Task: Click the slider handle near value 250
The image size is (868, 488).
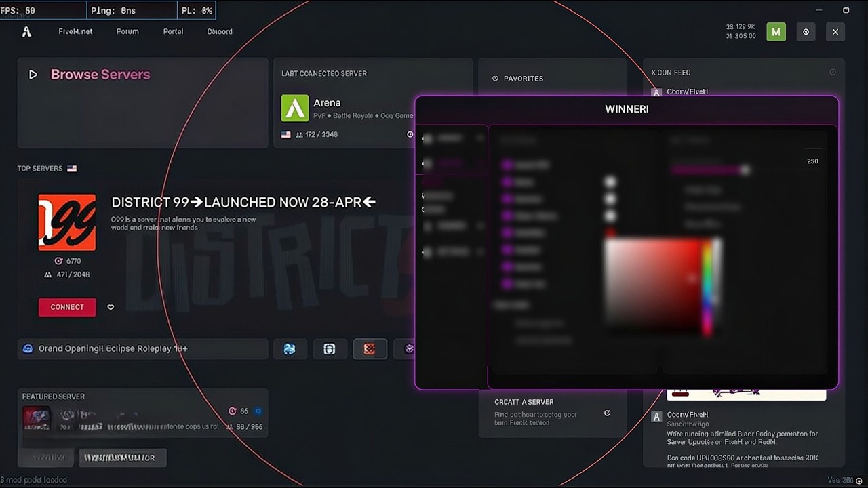Action: tap(745, 170)
